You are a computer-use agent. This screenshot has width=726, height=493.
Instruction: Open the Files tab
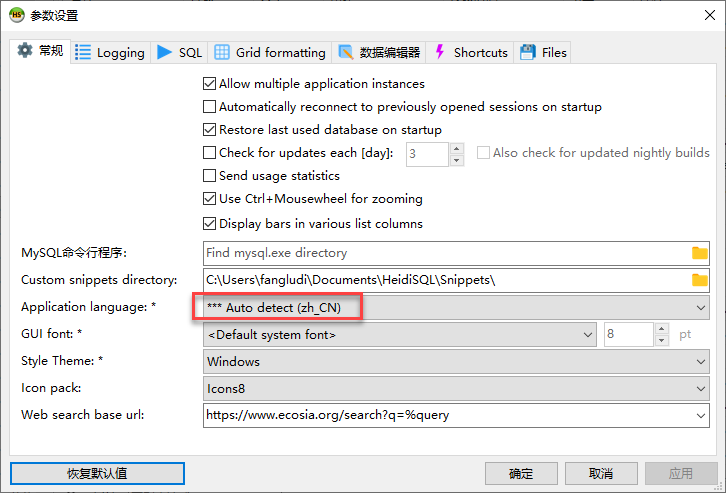[543, 52]
